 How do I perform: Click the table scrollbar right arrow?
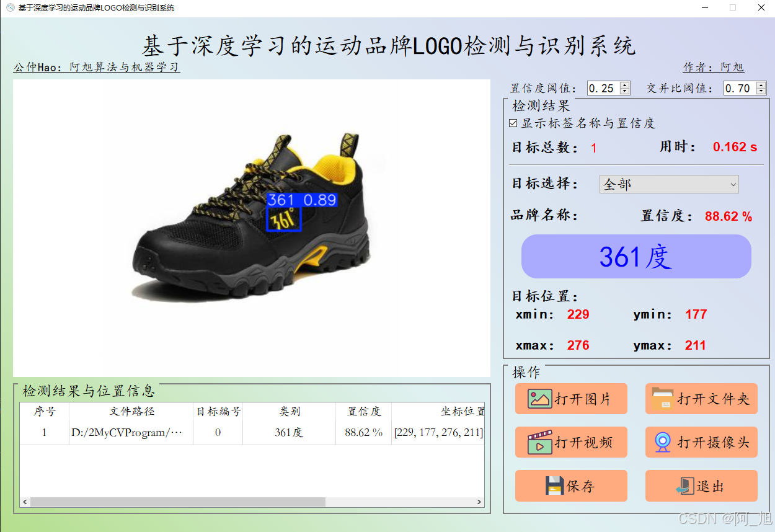tap(479, 502)
